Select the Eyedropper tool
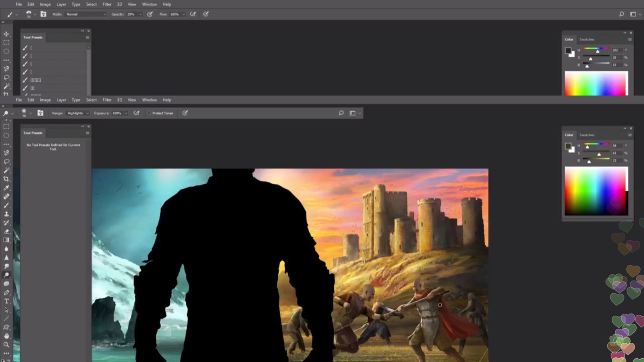Screen dimensions: 644x362 6,188
